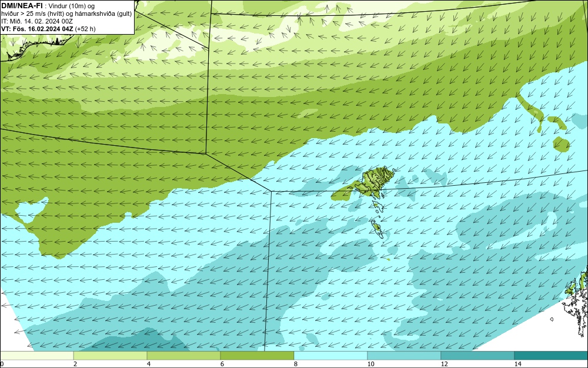588x368 pixels.
Task: Click the 6-8 m/s olive green legend swatch
Action: [258, 356]
